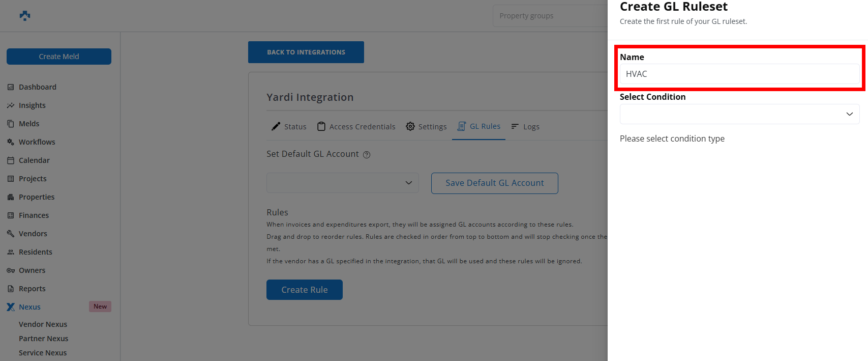Click Back to Integrations button

(306, 52)
